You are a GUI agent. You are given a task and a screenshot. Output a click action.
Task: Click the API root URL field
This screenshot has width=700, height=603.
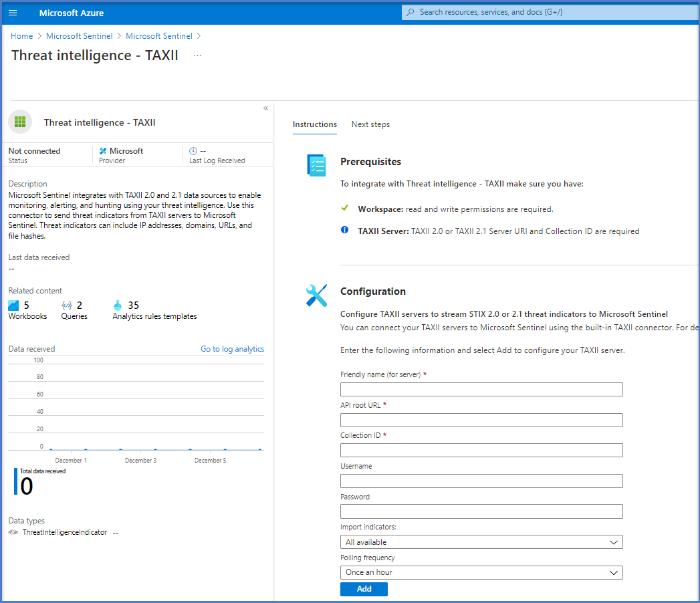tap(481, 420)
